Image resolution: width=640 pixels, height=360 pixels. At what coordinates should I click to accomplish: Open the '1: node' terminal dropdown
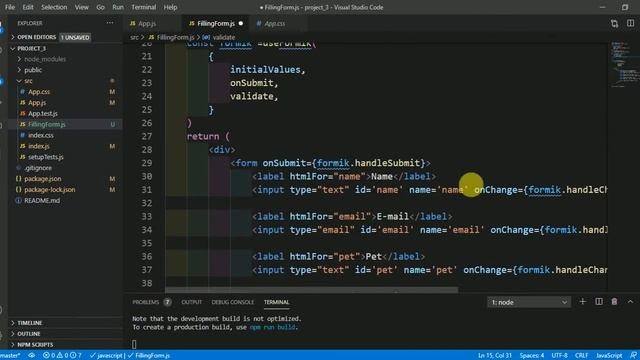click(x=529, y=302)
